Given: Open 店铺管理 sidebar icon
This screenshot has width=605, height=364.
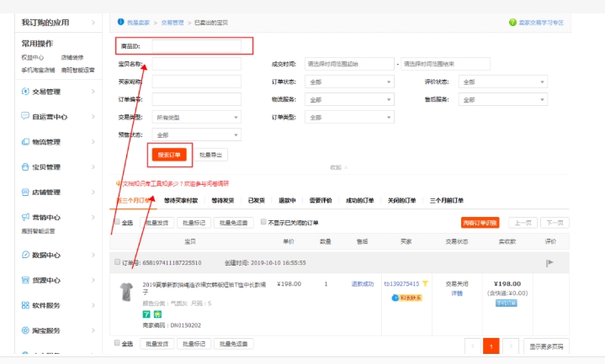Looking at the screenshot, I should (25, 192).
